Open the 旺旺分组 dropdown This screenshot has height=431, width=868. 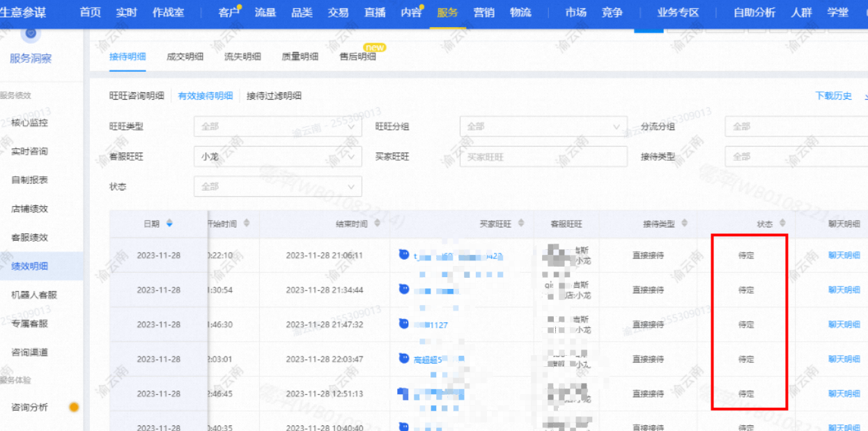tap(543, 127)
